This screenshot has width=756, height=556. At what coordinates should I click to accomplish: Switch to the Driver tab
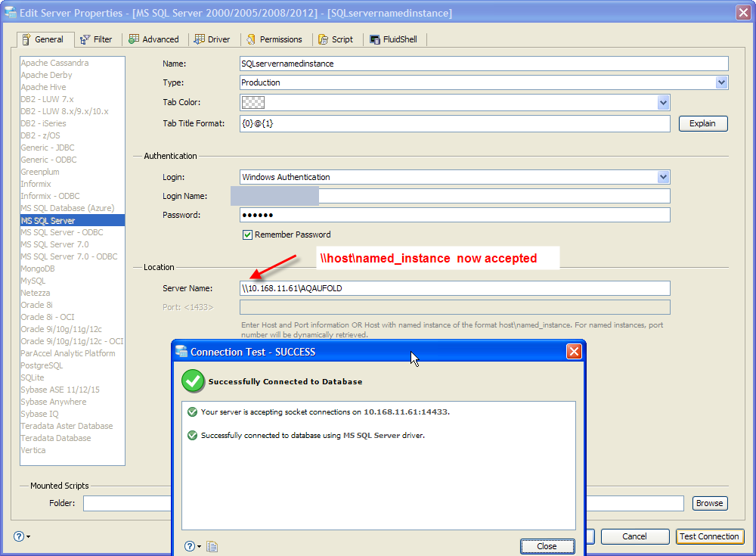[212, 39]
